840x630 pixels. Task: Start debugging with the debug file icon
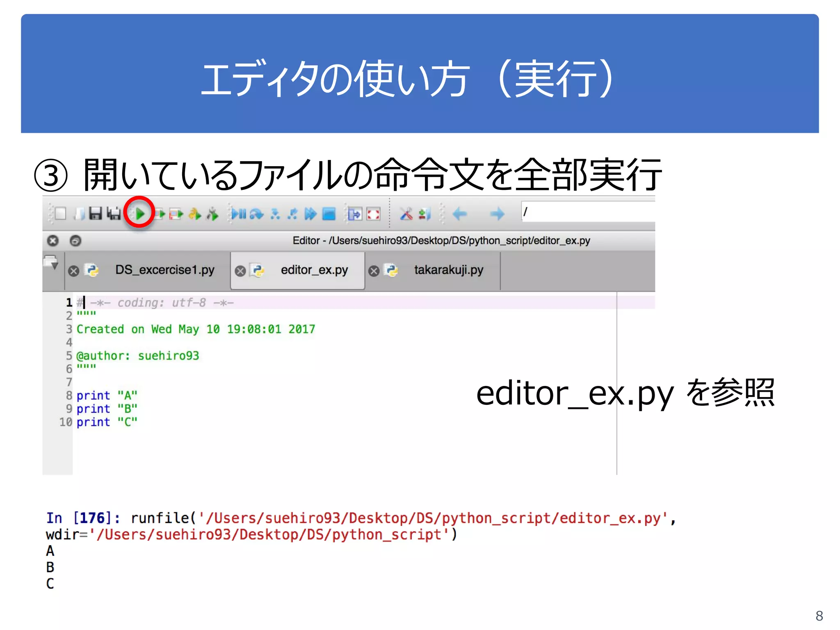point(239,214)
